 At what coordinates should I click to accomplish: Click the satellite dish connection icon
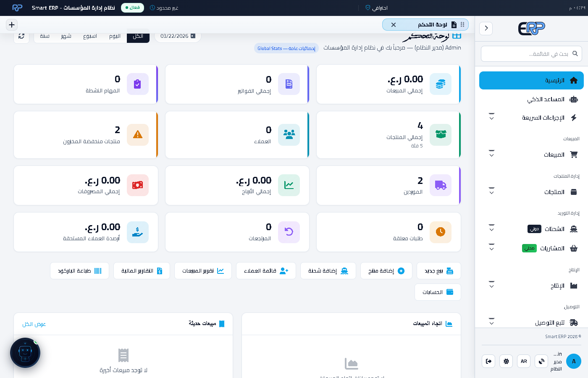[x=541, y=361]
